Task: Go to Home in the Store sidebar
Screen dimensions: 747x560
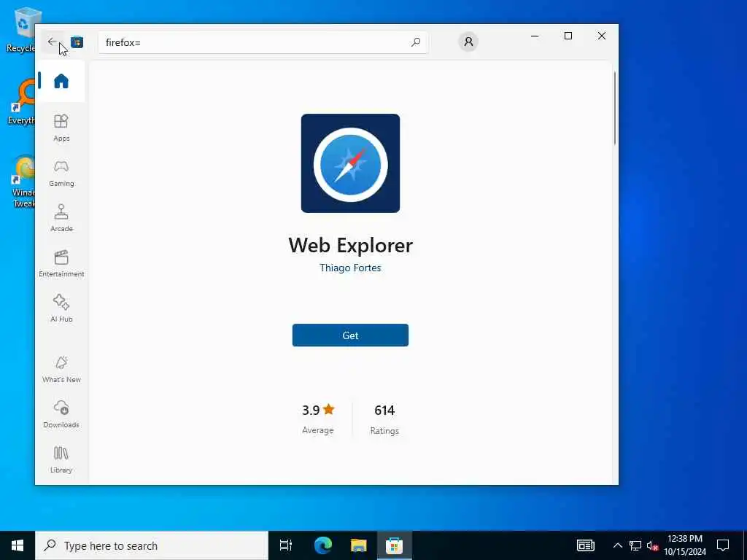Action: click(61, 81)
